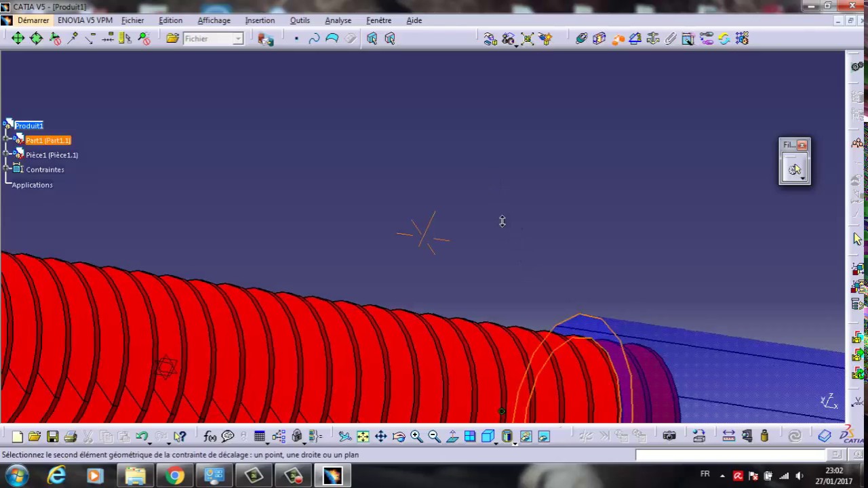This screenshot has width=868, height=488.
Task: Open the Outils menu
Action: click(x=300, y=20)
